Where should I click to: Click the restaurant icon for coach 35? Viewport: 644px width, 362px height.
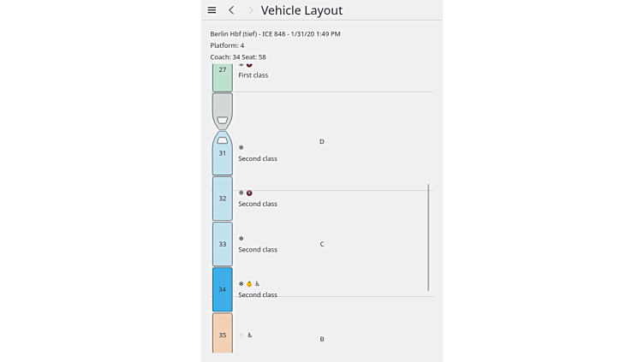click(241, 335)
